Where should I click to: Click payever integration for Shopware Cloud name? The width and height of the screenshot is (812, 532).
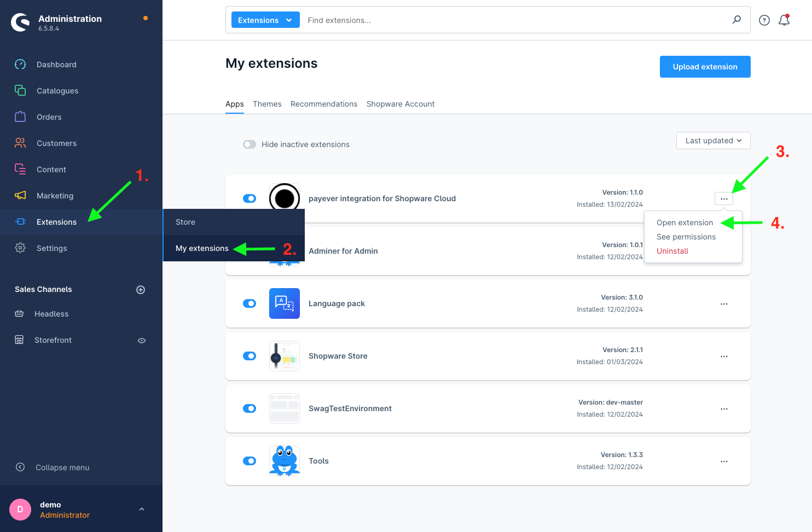382,198
